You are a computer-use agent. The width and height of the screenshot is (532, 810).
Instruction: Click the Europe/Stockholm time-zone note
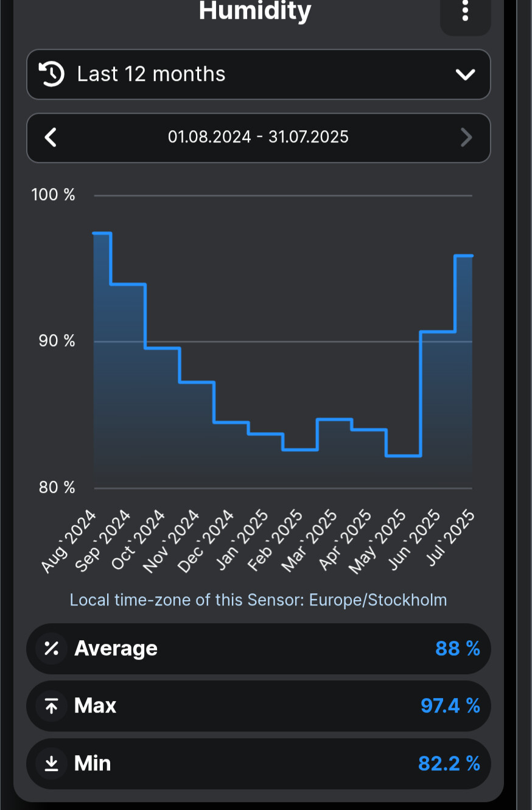(x=258, y=600)
